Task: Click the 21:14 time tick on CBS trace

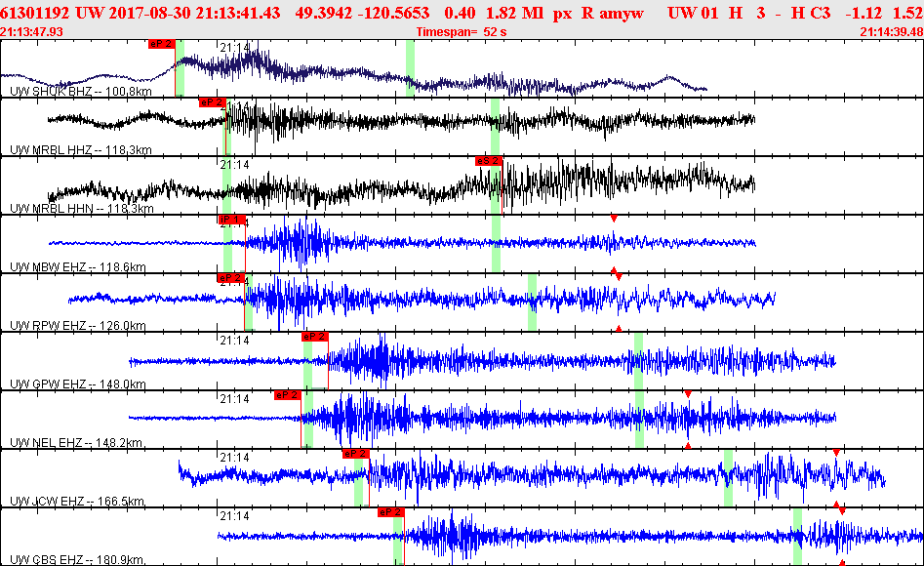Action: (x=234, y=516)
